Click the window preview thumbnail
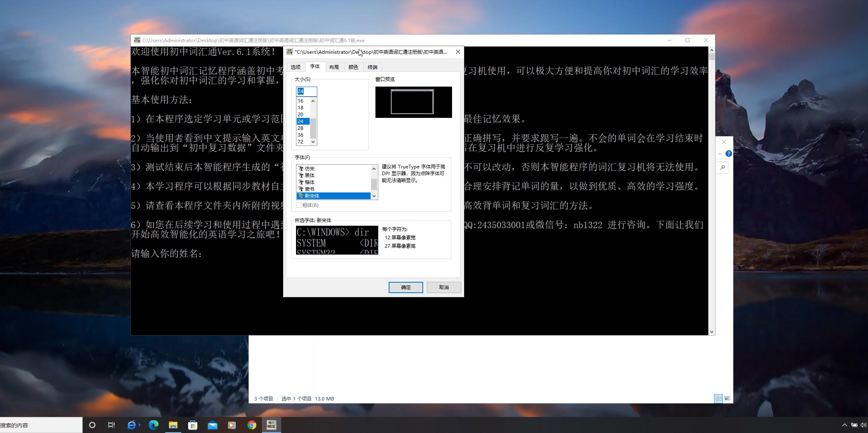This screenshot has height=433, width=868. click(414, 102)
